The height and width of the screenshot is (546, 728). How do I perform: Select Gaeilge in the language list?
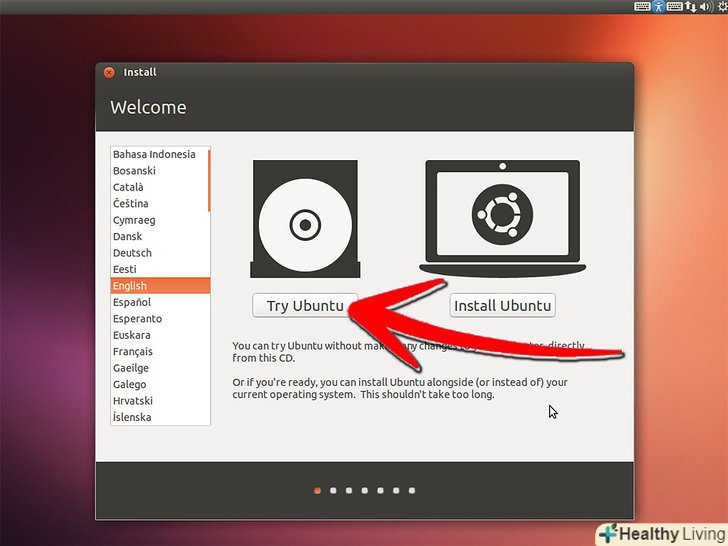[160, 368]
